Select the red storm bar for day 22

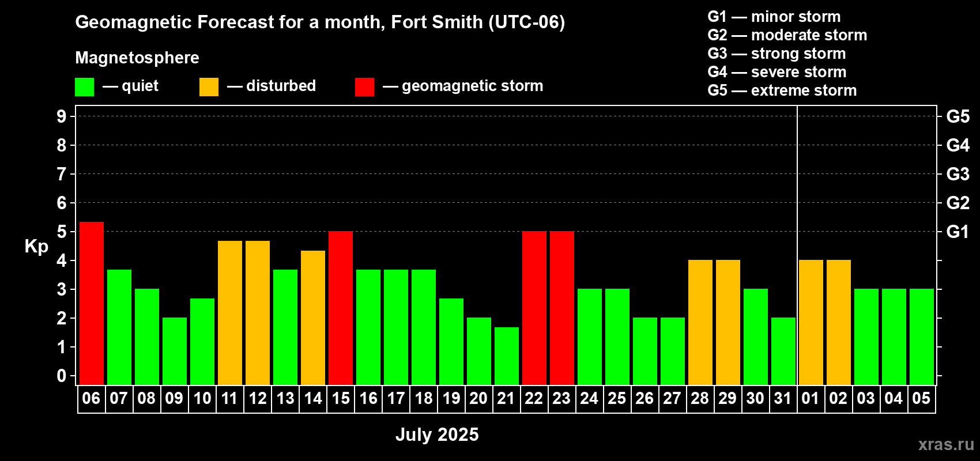click(x=534, y=308)
